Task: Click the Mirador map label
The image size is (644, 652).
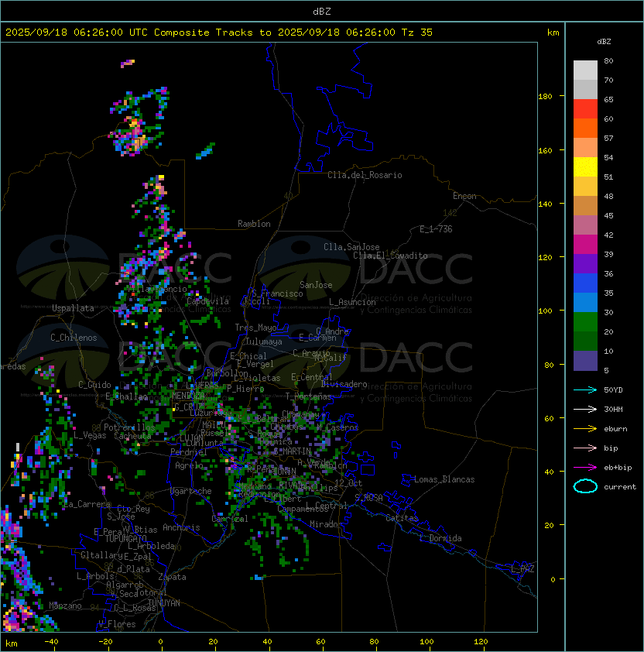Action: [326, 524]
